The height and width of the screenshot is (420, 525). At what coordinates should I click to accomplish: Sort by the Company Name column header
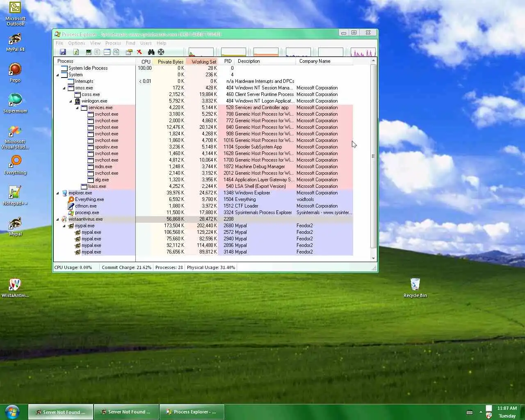click(324, 61)
